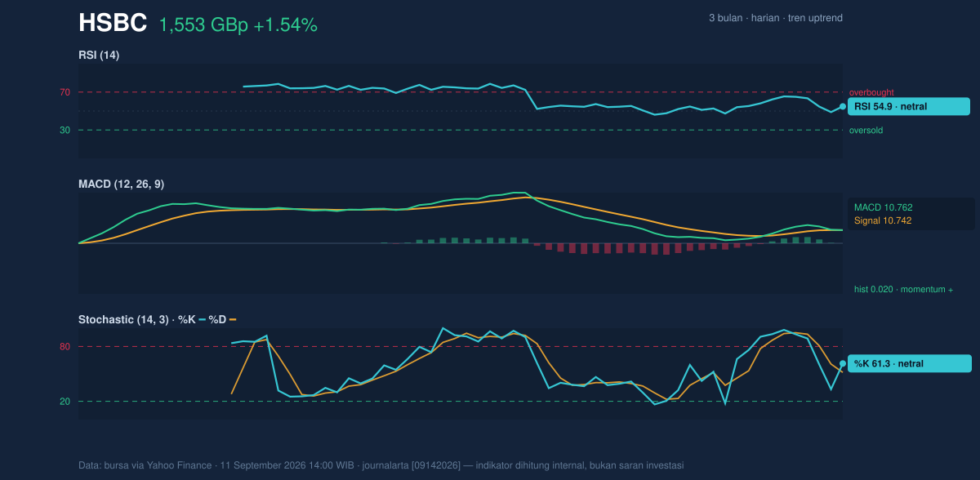Click the data source footer text

coord(381,465)
